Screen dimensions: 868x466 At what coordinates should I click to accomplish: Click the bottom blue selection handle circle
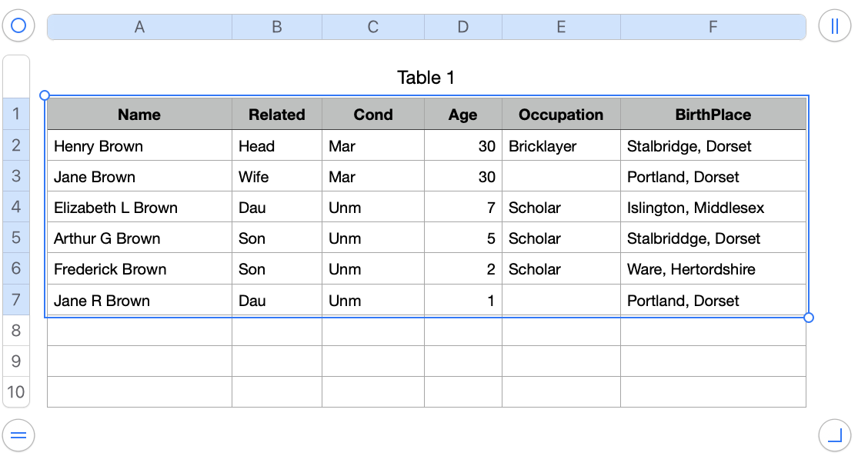coord(808,317)
